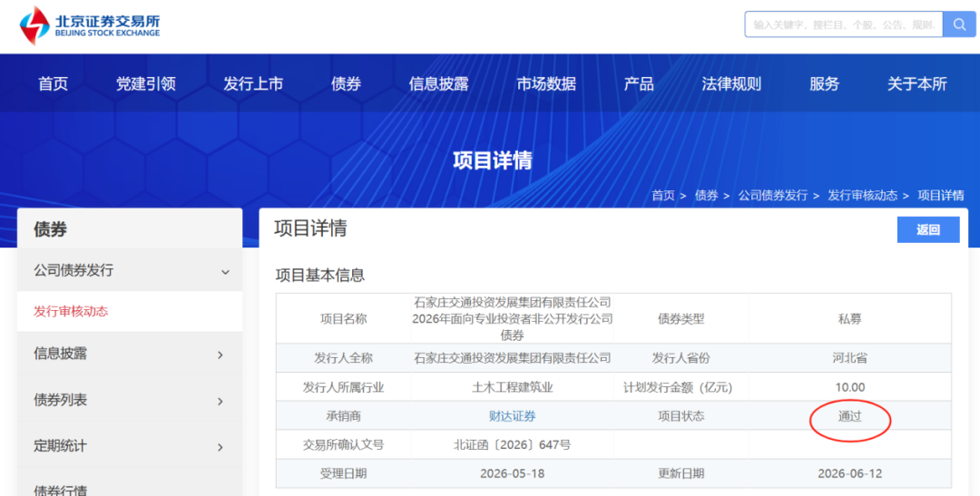Image resolution: width=980 pixels, height=496 pixels.
Task: Click 公司债券发行 breadcrumb link
Action: click(x=772, y=196)
